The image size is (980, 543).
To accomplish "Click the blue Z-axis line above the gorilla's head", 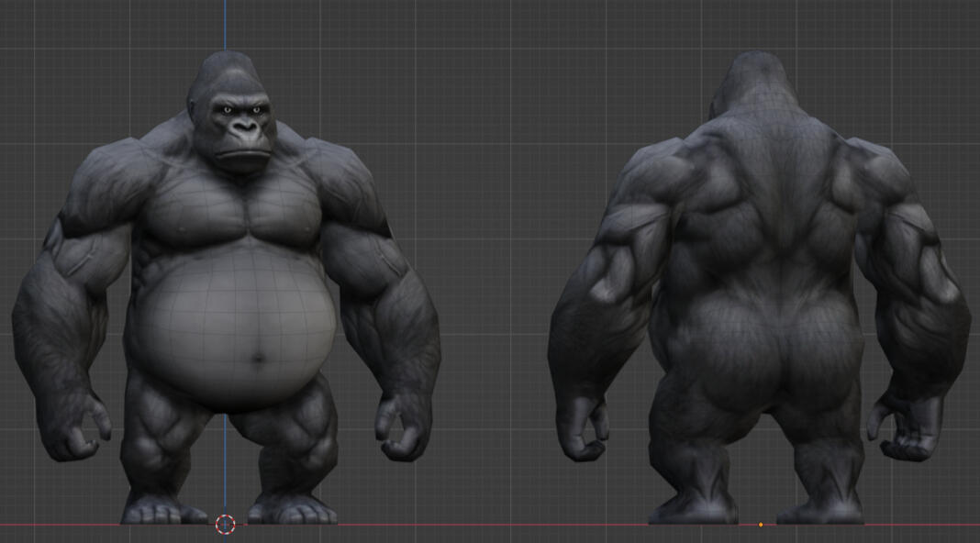I will tap(226, 23).
